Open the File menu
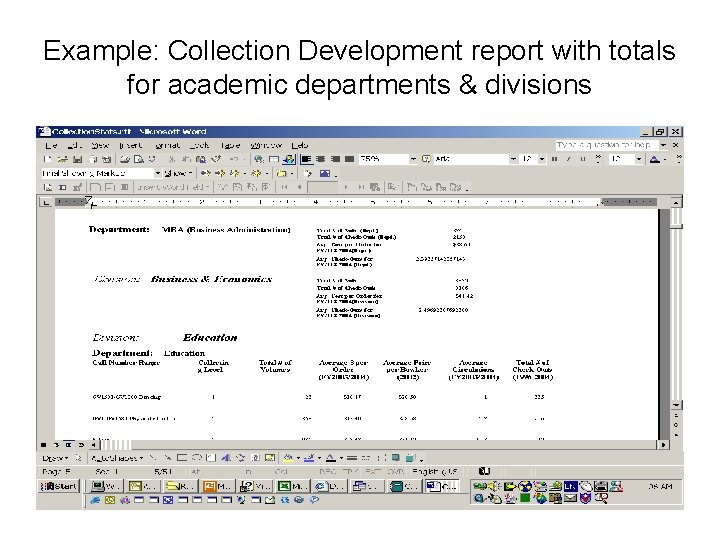Image resolution: width=720 pixels, height=540 pixels. pyautogui.click(x=51, y=145)
